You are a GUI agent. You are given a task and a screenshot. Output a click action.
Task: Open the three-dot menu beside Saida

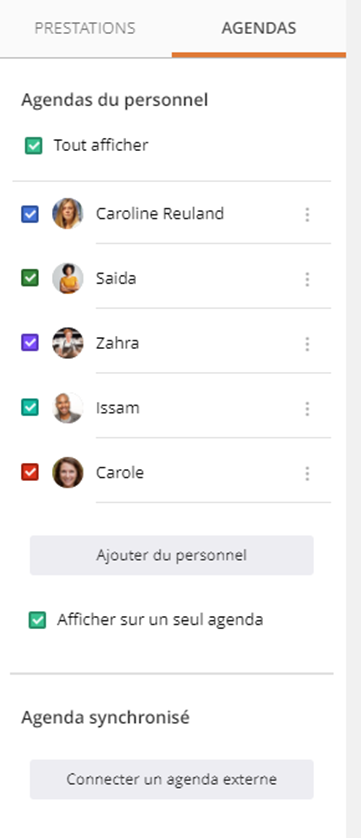tap(307, 279)
